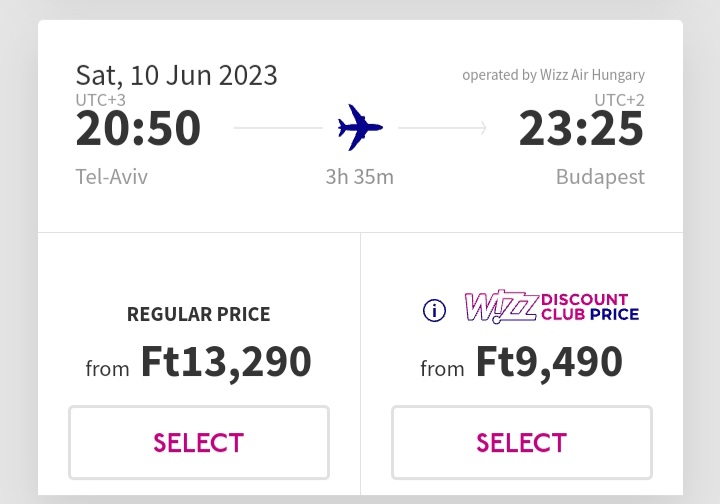This screenshot has width=720, height=504.
Task: Click the Budapest arrival city label
Action: tap(600, 178)
